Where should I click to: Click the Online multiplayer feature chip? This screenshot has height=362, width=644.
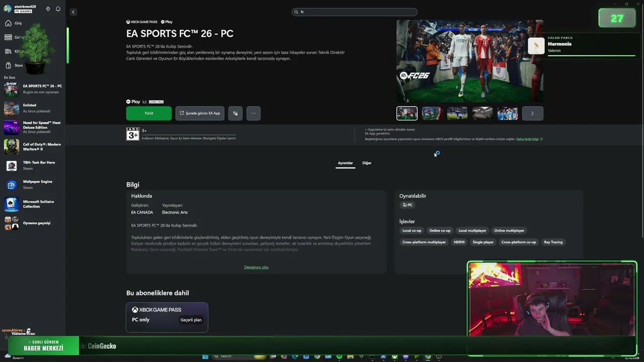pos(509,231)
